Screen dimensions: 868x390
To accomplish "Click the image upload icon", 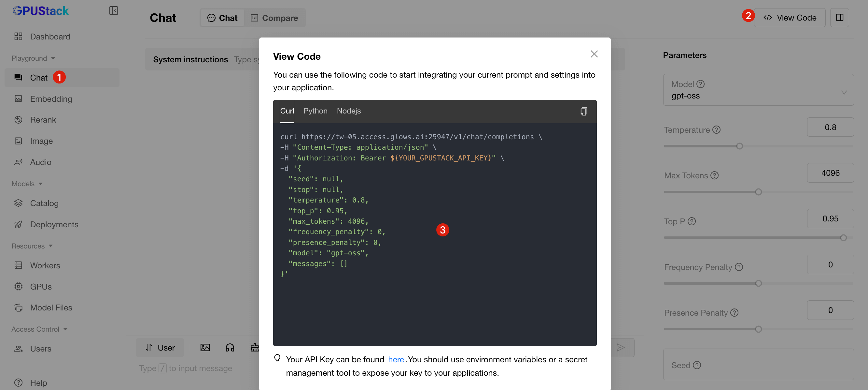I will click(x=205, y=348).
